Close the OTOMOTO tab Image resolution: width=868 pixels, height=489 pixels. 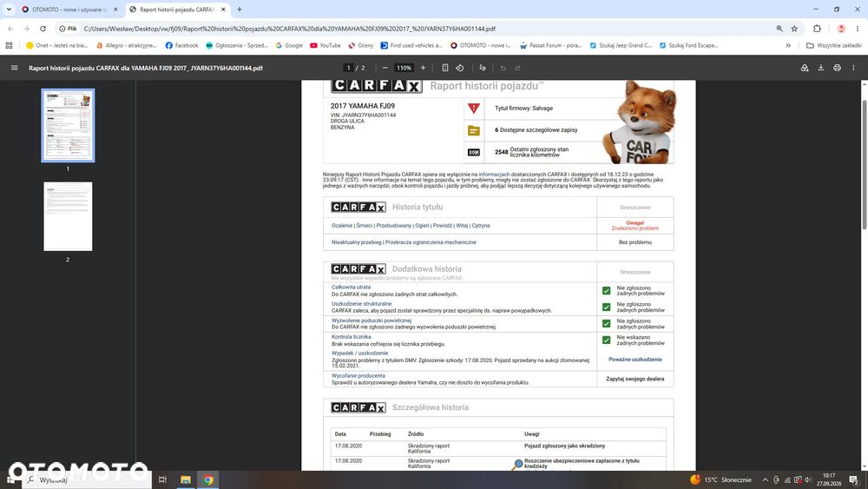pyautogui.click(x=115, y=10)
